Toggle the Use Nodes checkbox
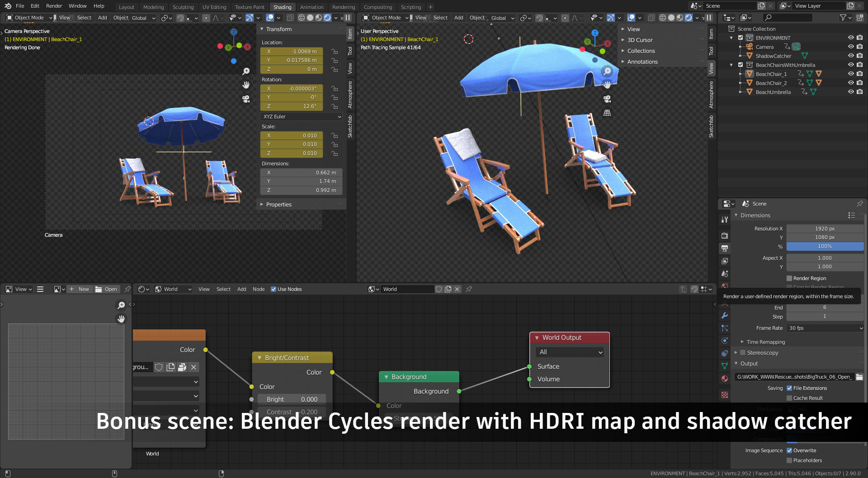 tap(274, 289)
